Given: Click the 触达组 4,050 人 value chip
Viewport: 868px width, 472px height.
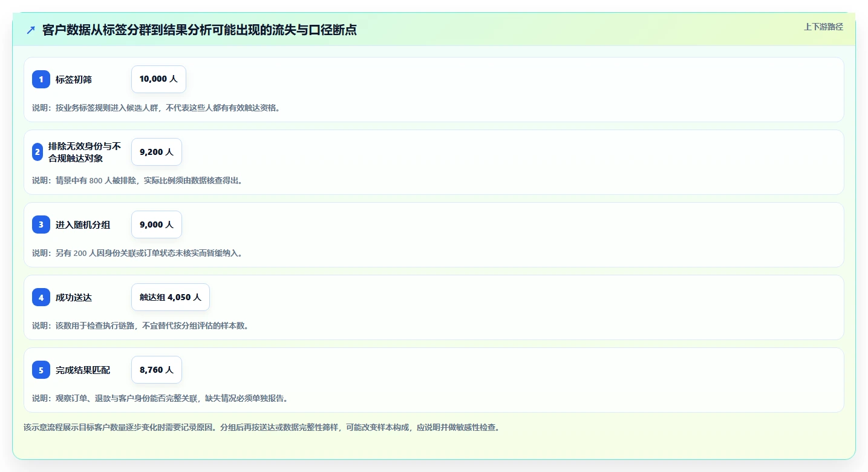Looking at the screenshot, I should coord(171,297).
